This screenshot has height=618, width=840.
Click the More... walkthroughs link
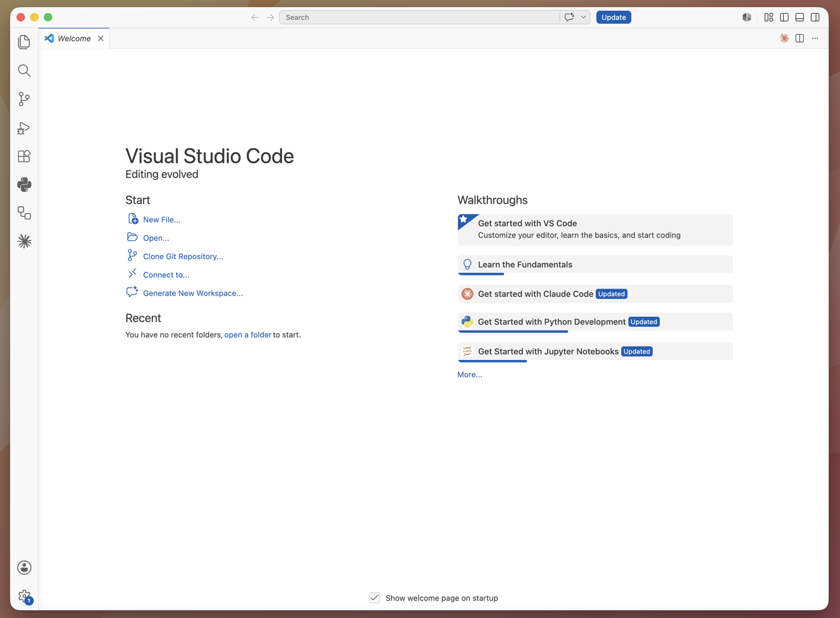[x=470, y=374]
